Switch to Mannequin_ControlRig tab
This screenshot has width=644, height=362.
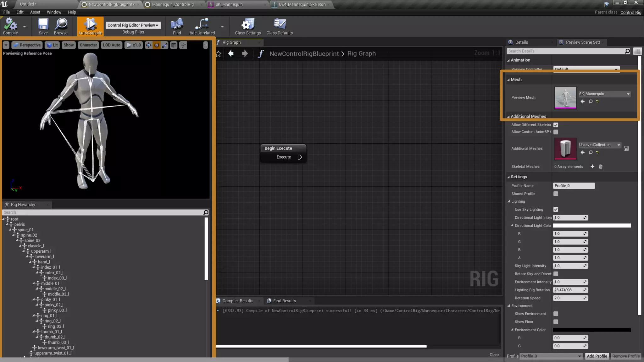pos(172,4)
